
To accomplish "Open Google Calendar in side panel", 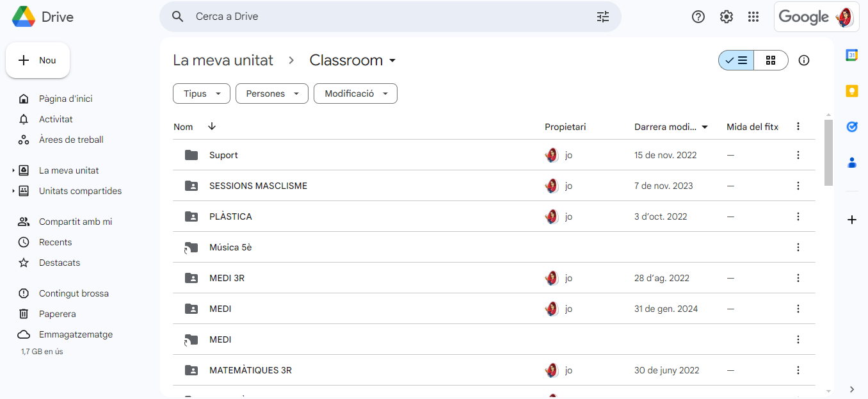I will 852,55.
